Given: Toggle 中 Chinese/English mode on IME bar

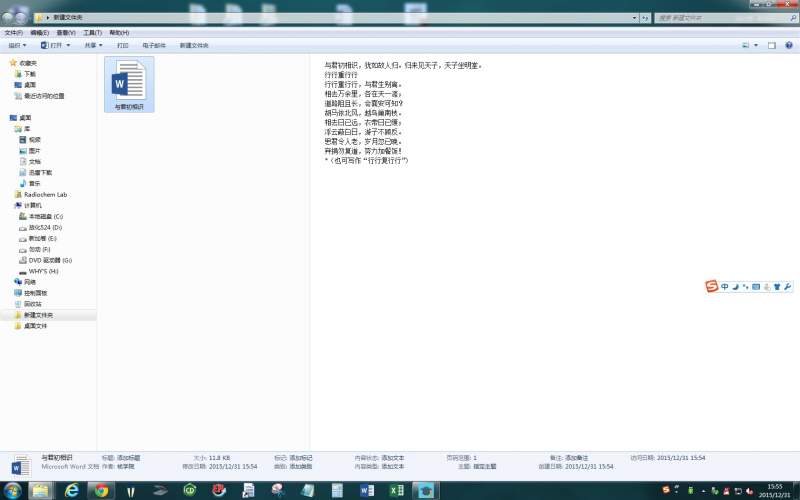Looking at the screenshot, I should (x=724, y=287).
